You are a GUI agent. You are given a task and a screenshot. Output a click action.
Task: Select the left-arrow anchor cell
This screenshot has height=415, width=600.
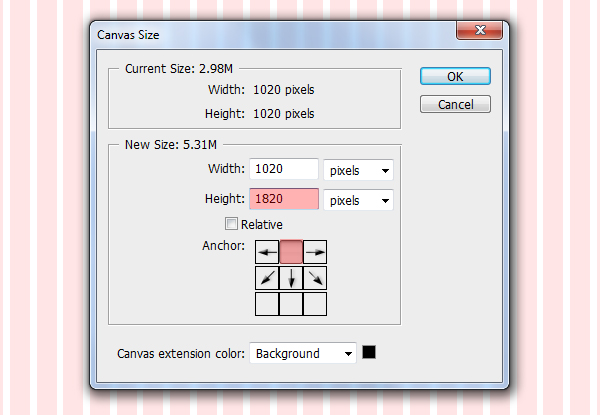267,252
